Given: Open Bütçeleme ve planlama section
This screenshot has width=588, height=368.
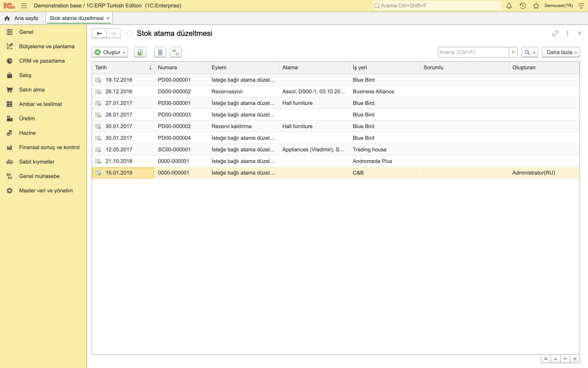Looking at the screenshot, I should [43, 47].
